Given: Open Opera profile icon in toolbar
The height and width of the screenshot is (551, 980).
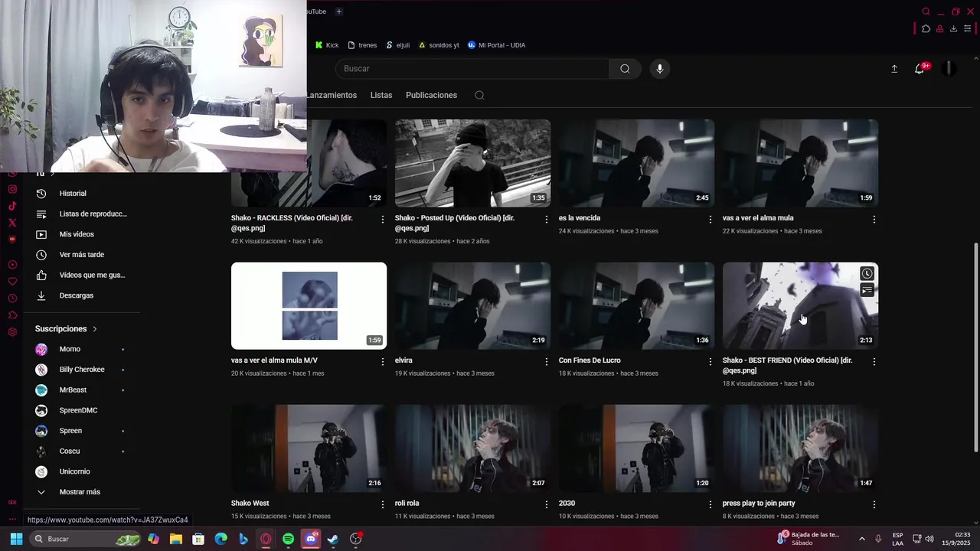Looking at the screenshot, I should (939, 29).
